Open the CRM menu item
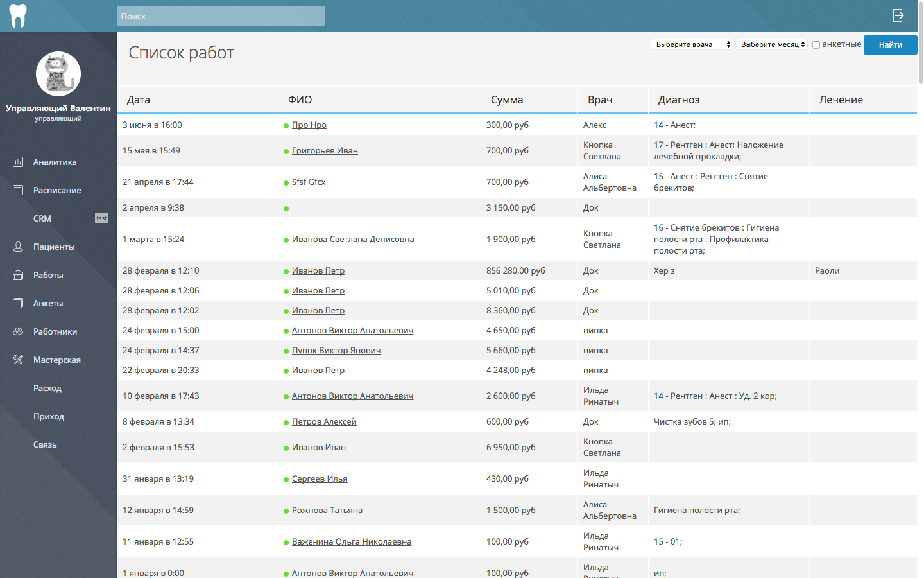 [42, 218]
